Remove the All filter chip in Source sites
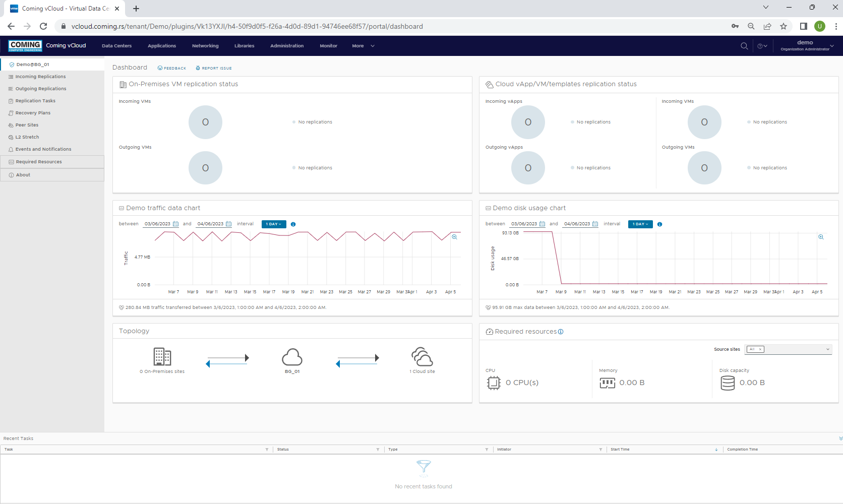Screen dimensions: 843x504 coord(760,349)
